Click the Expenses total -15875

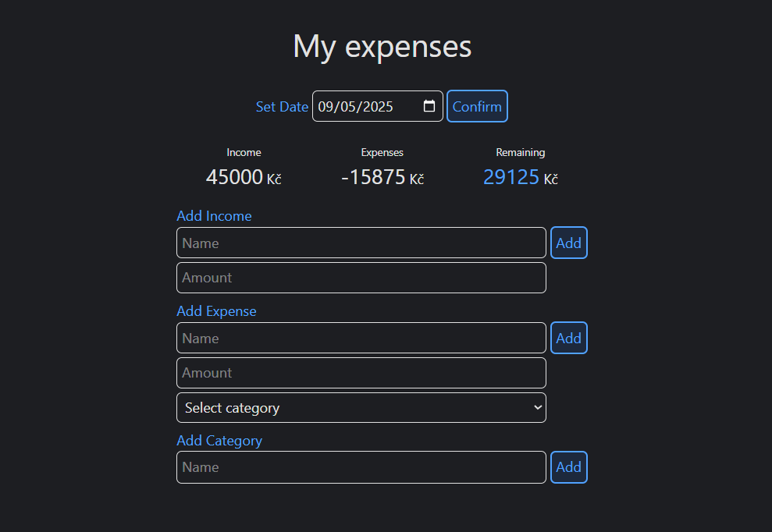[373, 177]
